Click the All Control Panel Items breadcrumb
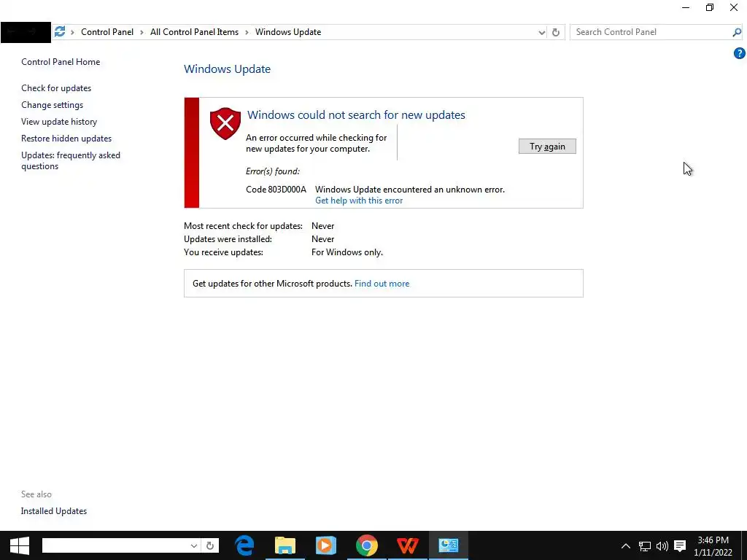 (194, 32)
